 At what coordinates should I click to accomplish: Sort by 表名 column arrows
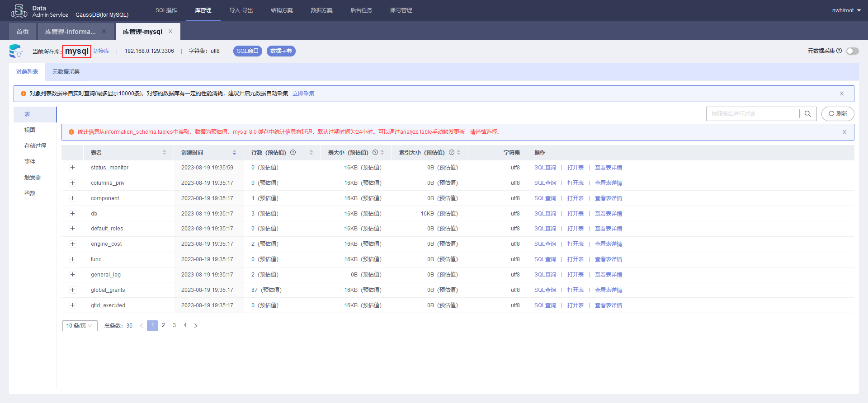point(164,153)
